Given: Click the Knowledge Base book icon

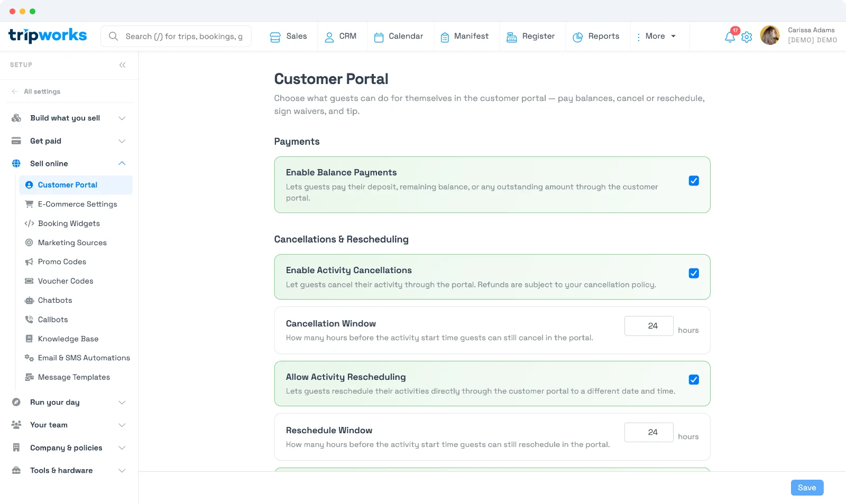Looking at the screenshot, I should (x=29, y=339).
